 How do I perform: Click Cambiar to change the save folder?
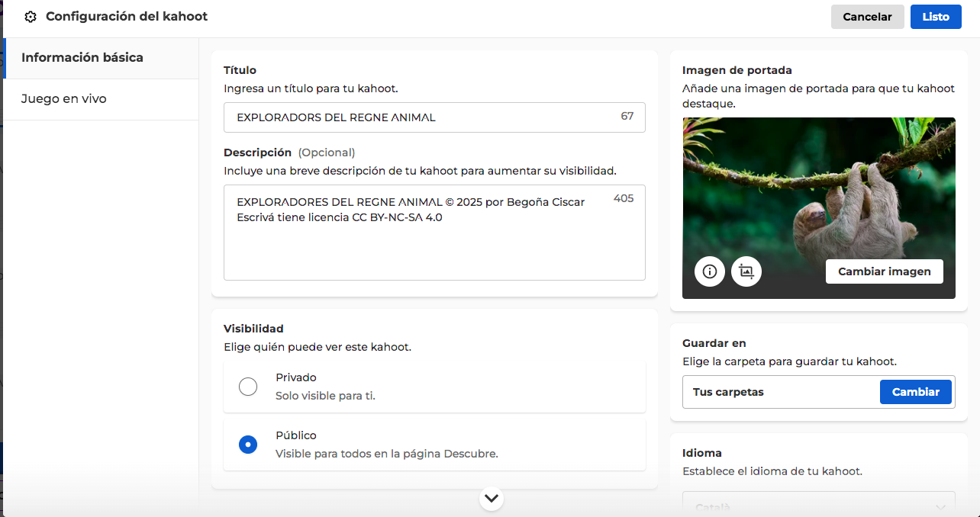(x=915, y=392)
